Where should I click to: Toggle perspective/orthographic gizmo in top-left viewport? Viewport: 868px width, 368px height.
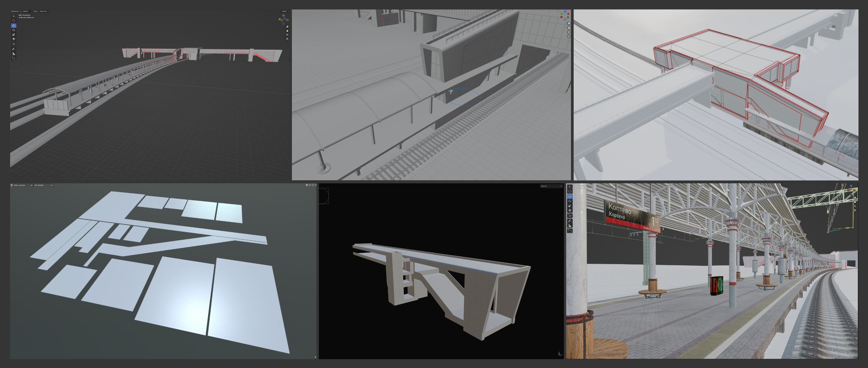(x=287, y=39)
